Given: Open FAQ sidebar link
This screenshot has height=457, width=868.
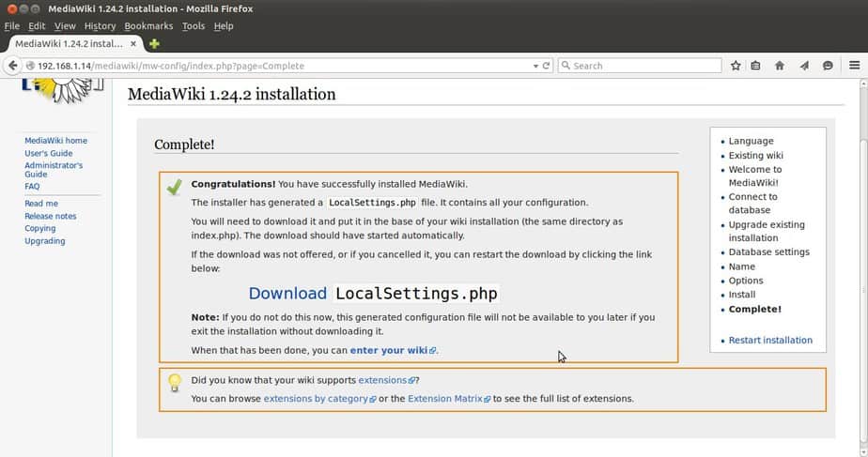Looking at the screenshot, I should pyautogui.click(x=32, y=187).
